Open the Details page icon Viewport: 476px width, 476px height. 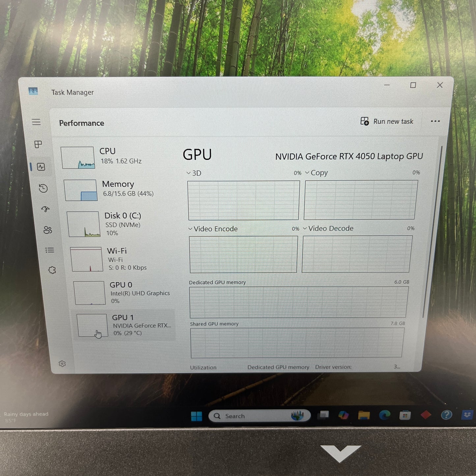click(x=50, y=250)
